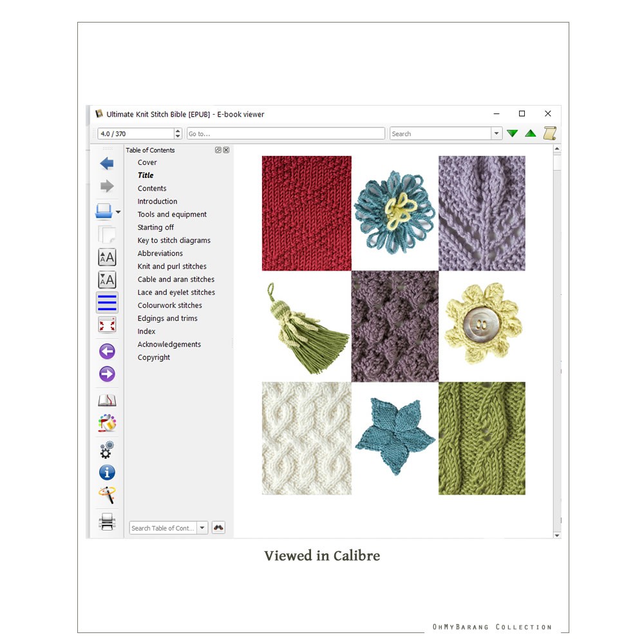Expand the Search box history dropdown
Screen dimensions: 644x644
[x=496, y=134]
